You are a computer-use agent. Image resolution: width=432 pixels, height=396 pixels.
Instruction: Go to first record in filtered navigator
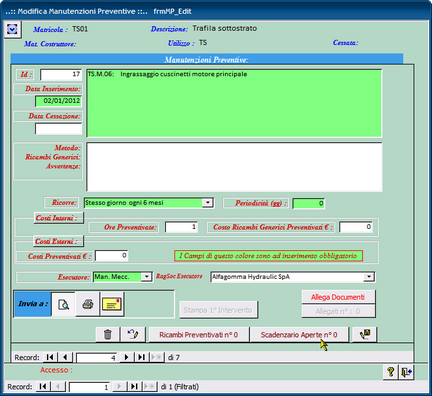coord(43,387)
